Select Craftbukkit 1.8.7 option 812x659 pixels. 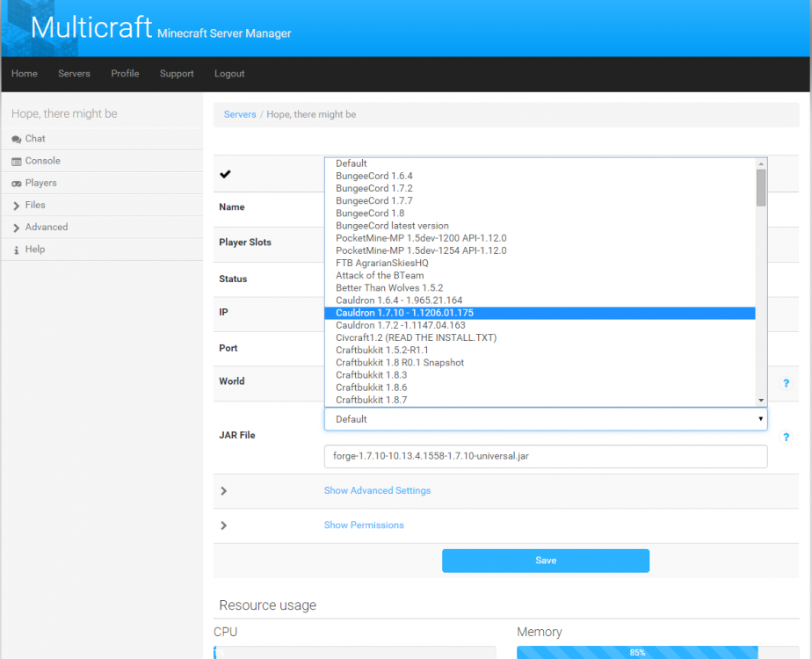click(x=540, y=400)
